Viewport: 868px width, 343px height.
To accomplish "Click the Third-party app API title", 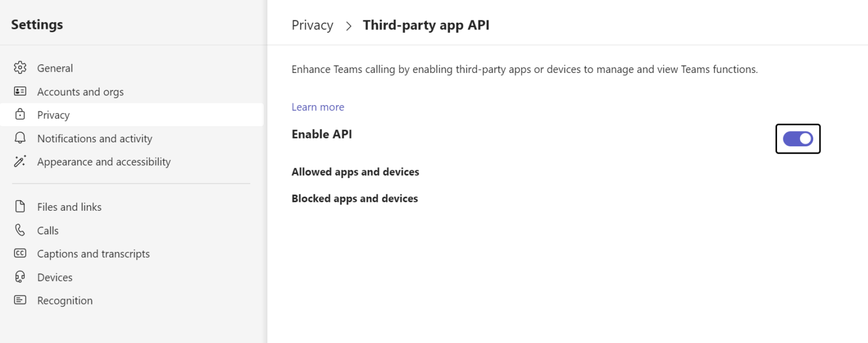I will click(426, 25).
